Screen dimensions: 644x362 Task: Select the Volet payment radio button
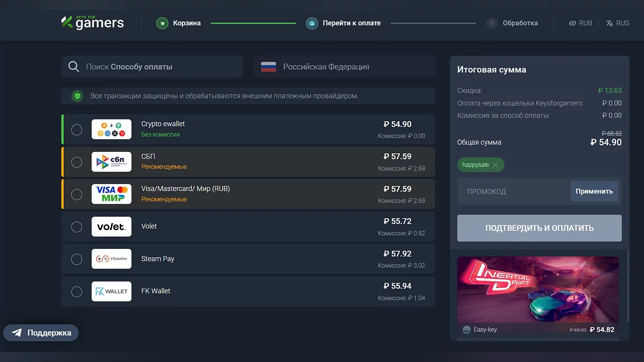coord(77,226)
